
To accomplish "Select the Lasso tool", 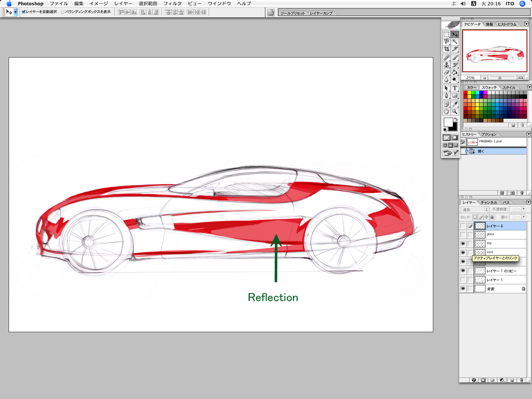I will pyautogui.click(x=446, y=42).
